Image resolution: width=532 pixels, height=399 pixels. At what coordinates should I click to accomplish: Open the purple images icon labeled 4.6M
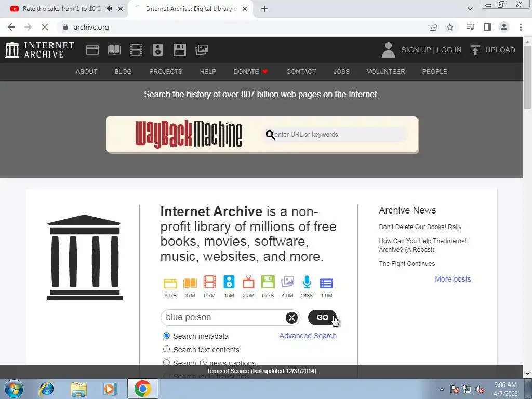tap(287, 282)
